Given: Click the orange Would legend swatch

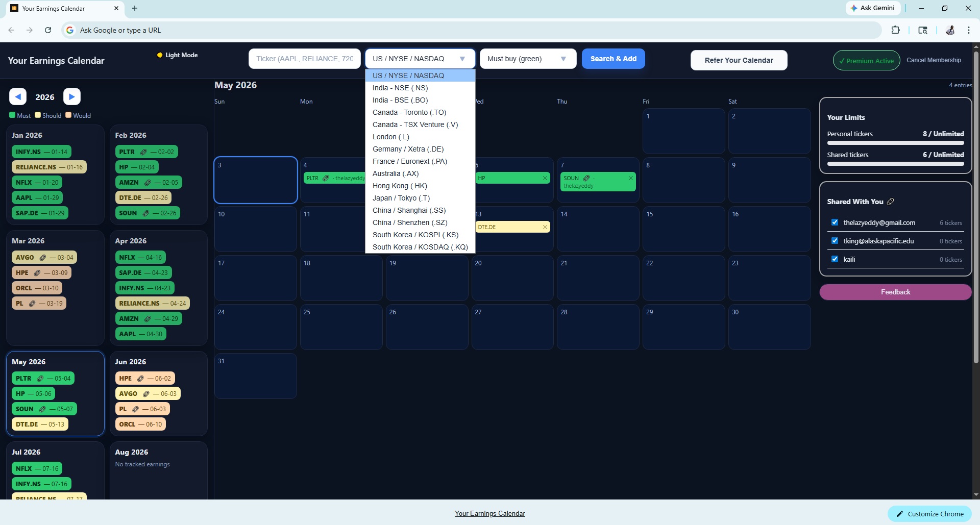Looking at the screenshot, I should click(68, 115).
